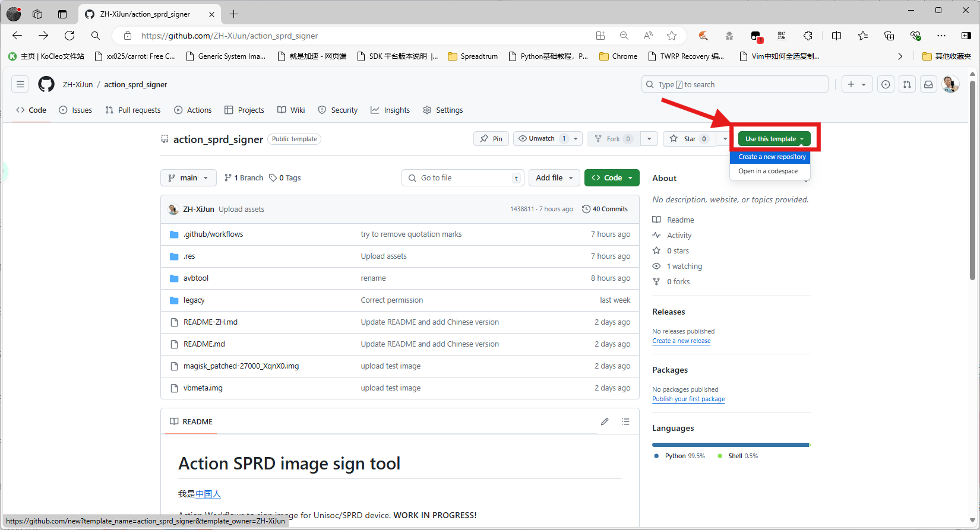
Task: Open vbmeta.img file
Action: coord(203,388)
